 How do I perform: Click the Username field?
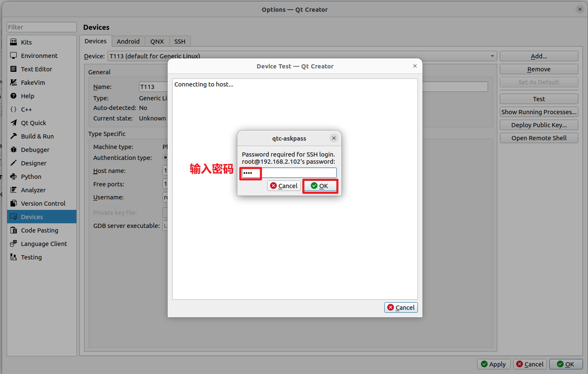(x=165, y=197)
